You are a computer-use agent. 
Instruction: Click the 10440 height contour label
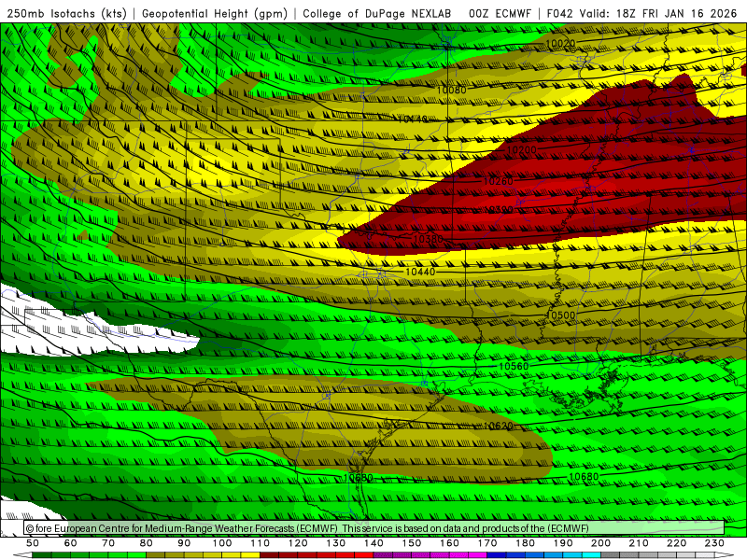[x=420, y=272]
